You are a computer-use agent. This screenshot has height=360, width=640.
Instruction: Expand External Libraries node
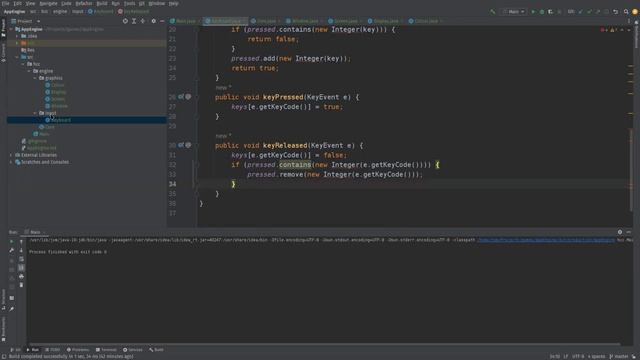(11, 155)
